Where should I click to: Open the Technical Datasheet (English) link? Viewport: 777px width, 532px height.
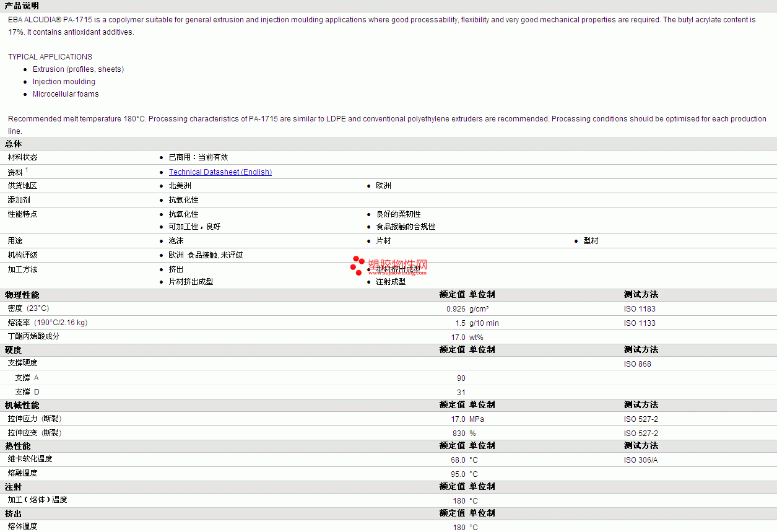click(220, 172)
